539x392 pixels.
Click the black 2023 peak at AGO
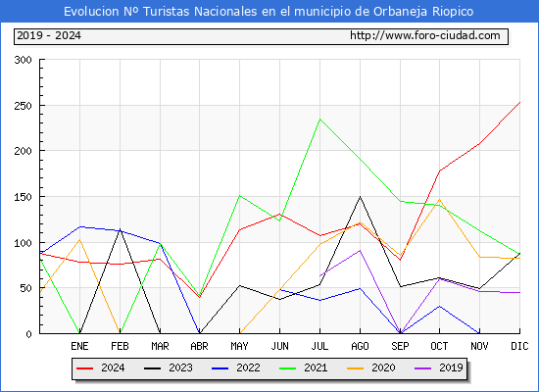pos(360,197)
